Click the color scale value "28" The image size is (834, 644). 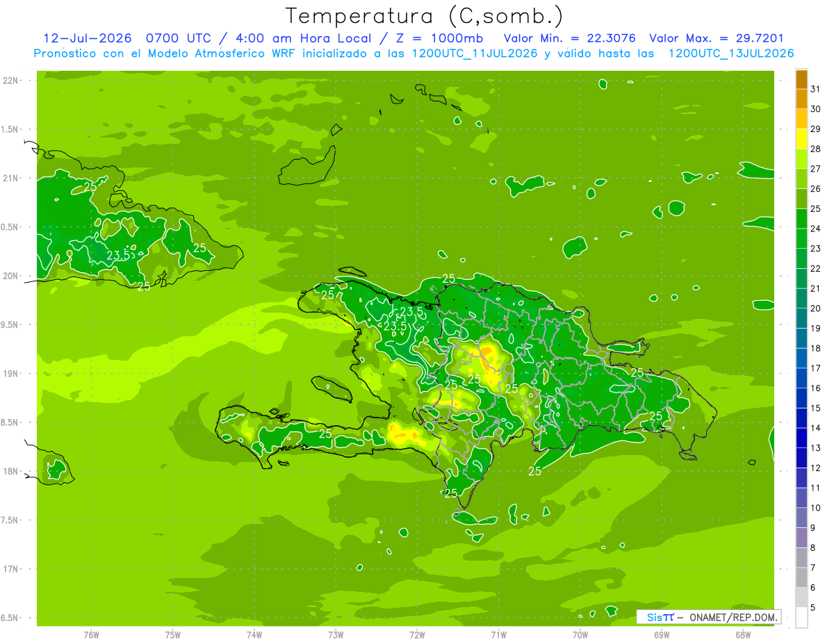pos(816,149)
